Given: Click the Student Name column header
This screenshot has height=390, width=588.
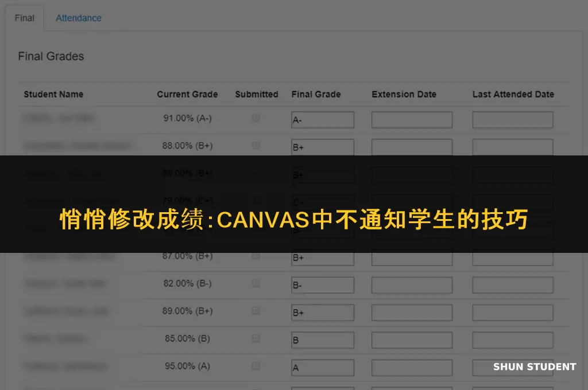Looking at the screenshot, I should pyautogui.click(x=53, y=94).
